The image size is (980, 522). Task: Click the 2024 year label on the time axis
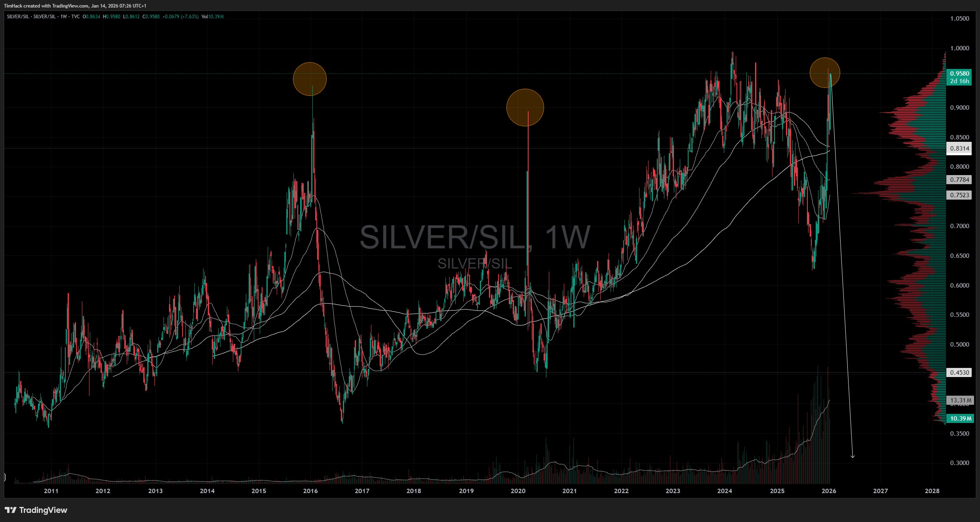point(724,491)
